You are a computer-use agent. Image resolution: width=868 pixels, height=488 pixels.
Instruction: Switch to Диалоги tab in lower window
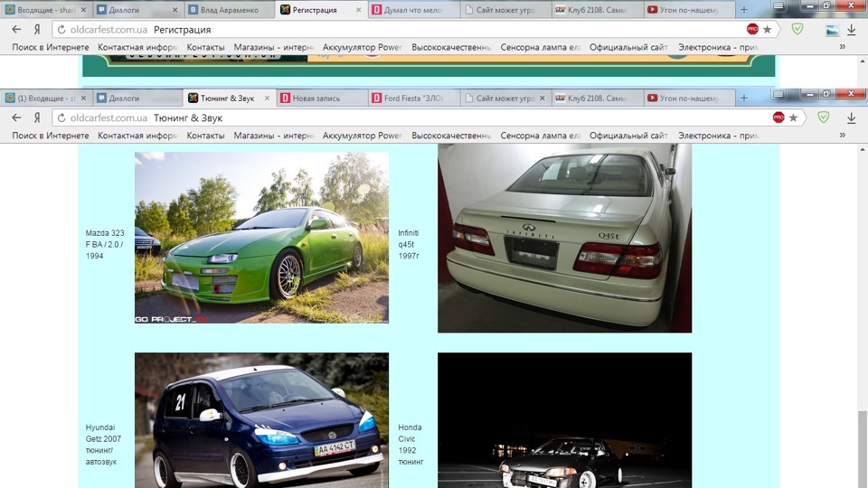click(x=137, y=98)
